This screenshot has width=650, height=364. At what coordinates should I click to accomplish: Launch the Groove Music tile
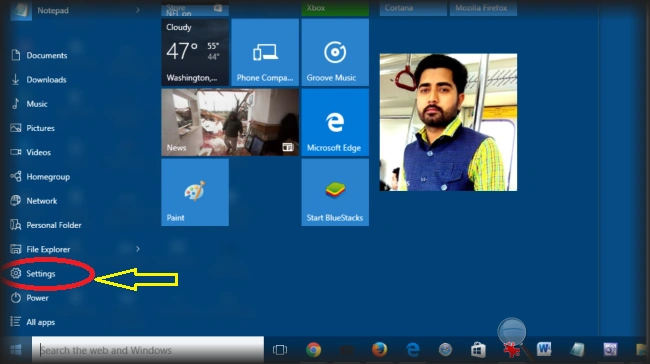335,52
